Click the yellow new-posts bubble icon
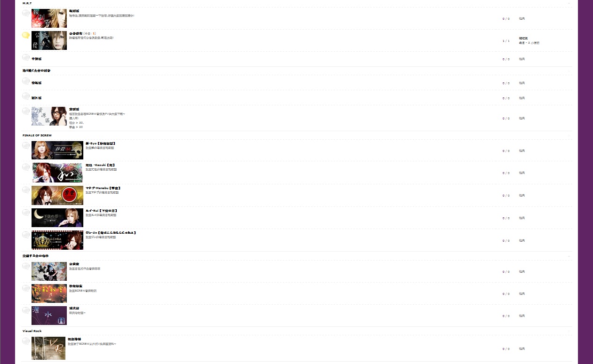The image size is (593, 364). [26, 35]
